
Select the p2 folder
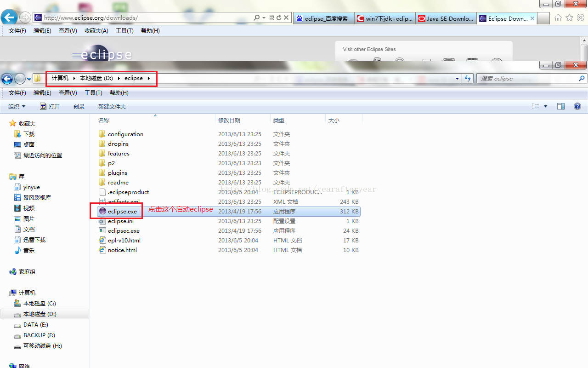111,163
